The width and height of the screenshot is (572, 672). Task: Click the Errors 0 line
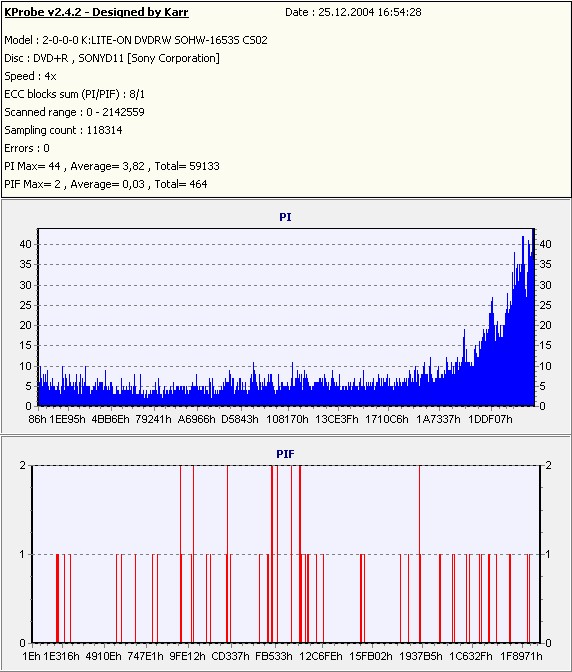pos(27,148)
